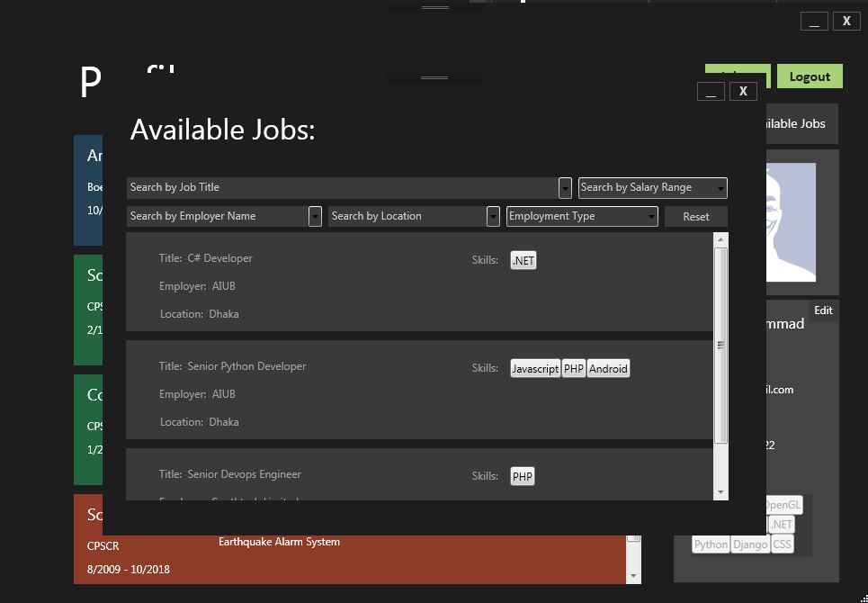The height and width of the screenshot is (603, 868).
Task: Click the CSS skill tag in Profile
Action: tap(783, 544)
